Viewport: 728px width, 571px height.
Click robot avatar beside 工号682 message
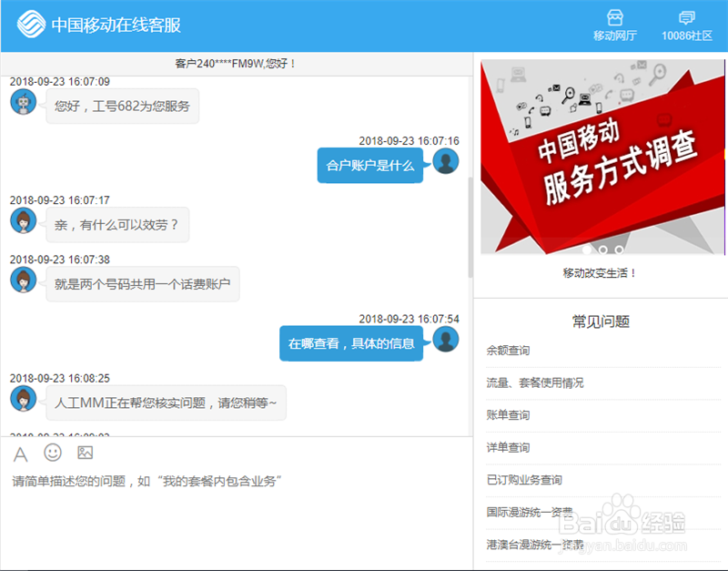click(x=24, y=102)
